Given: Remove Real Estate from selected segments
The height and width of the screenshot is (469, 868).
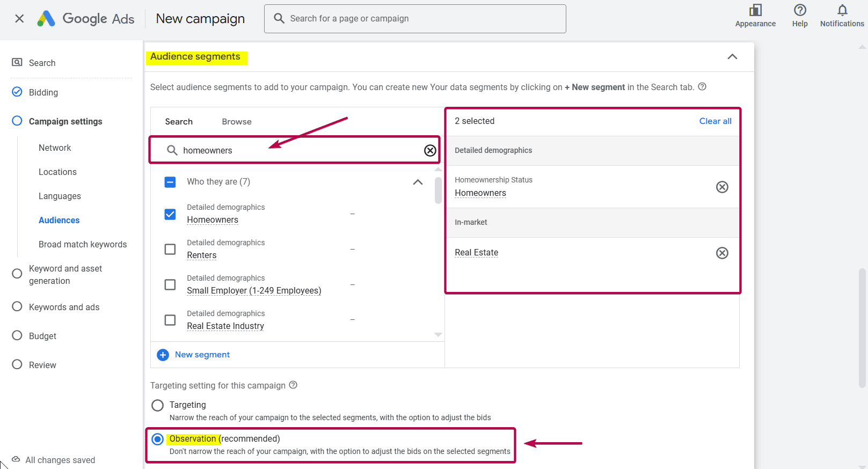Looking at the screenshot, I should (722, 253).
